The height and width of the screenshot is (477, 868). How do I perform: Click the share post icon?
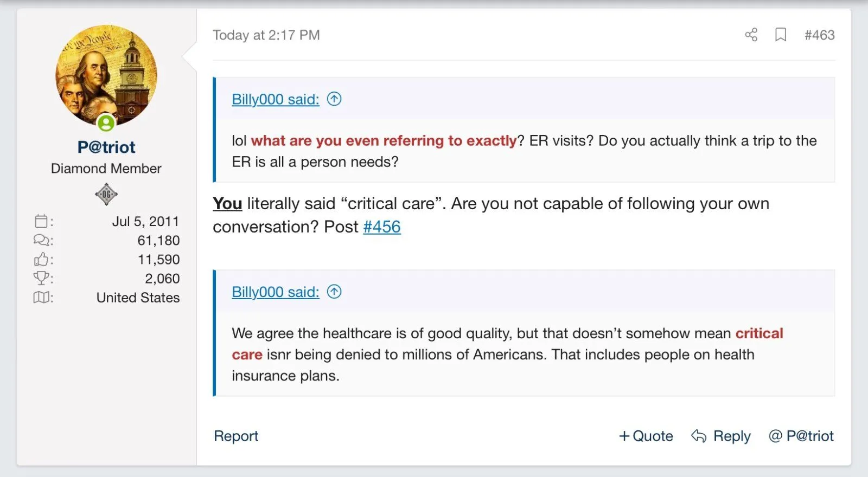click(x=751, y=35)
